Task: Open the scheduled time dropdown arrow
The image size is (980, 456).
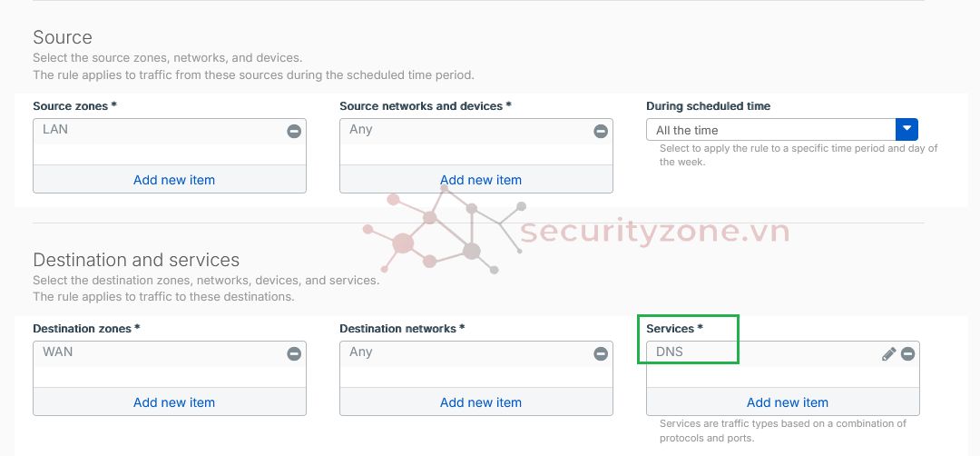Action: click(907, 130)
